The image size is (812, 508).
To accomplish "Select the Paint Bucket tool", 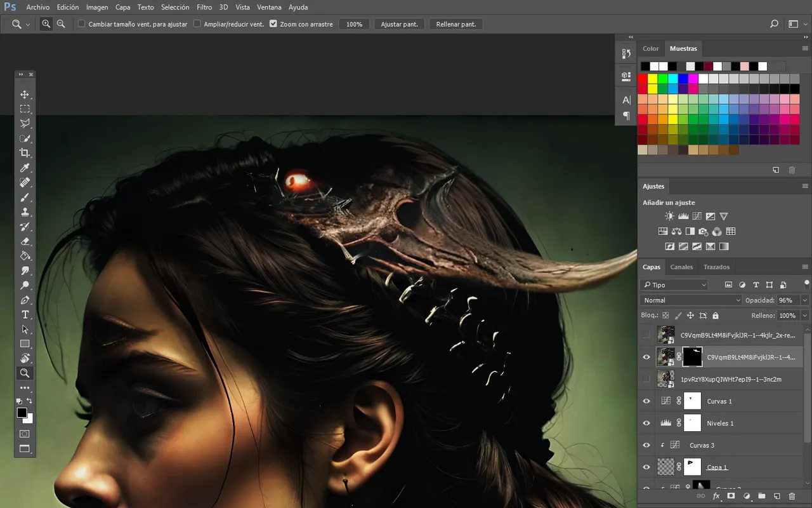I will (25, 256).
